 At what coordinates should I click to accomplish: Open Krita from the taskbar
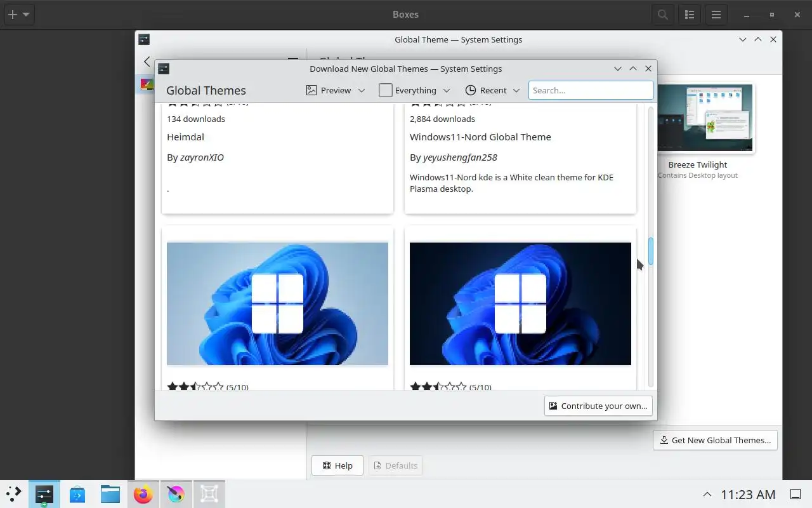pos(176,494)
